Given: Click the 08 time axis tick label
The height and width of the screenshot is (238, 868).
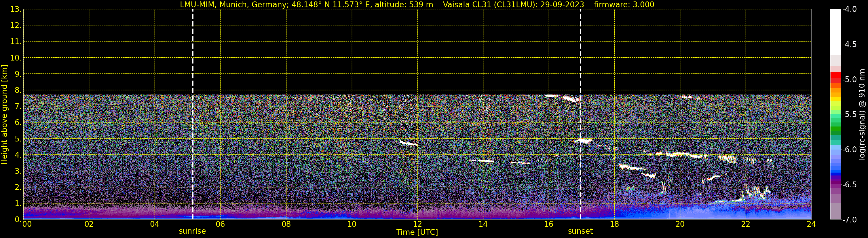Looking at the screenshot, I should pyautogui.click(x=286, y=224).
